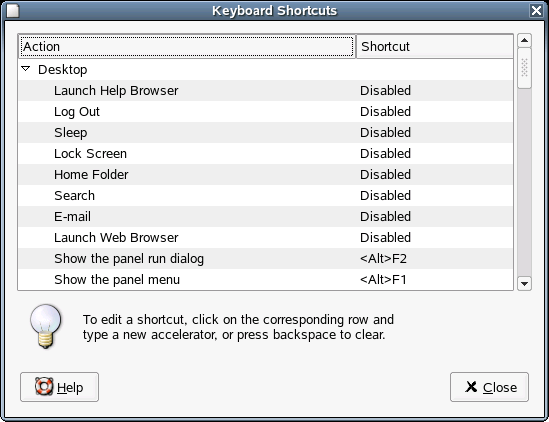Sort by the Shortcut column header
Screen dimensions: 549x422
435,46
